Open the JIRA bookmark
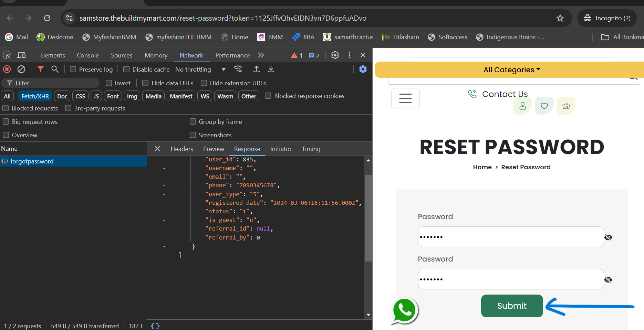The height and width of the screenshot is (330, 644). point(303,37)
